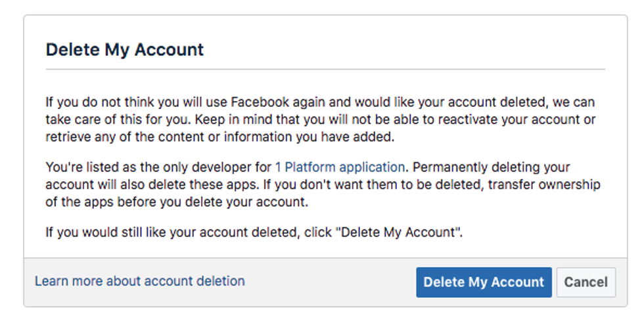The image size is (644, 321).
Task: Open the 1 Platform application link
Action: [340, 167]
